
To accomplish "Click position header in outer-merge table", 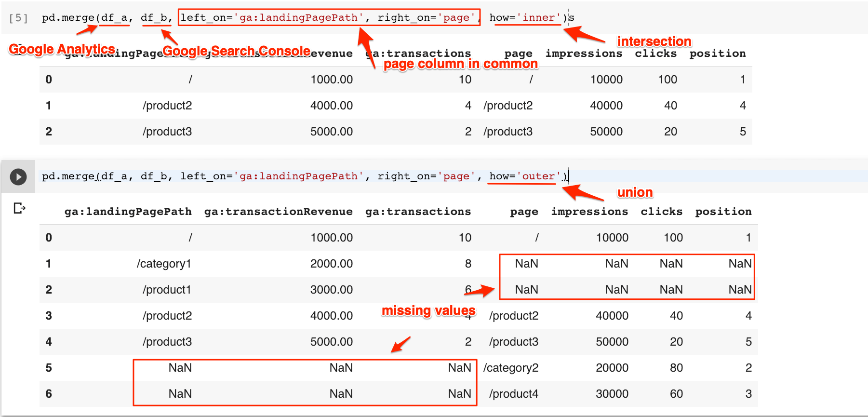I will coord(723,211).
